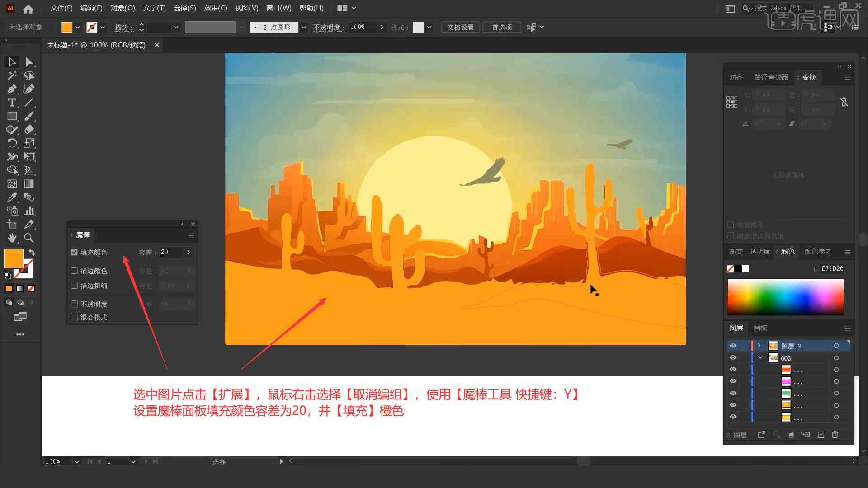The height and width of the screenshot is (488, 868).
Task: Select the Type tool
Action: tap(11, 102)
